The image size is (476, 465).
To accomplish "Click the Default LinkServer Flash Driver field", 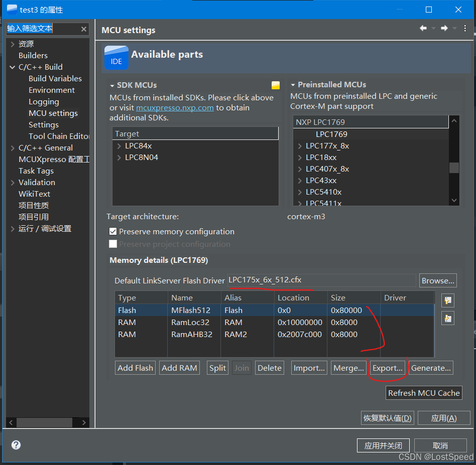I will click(321, 280).
